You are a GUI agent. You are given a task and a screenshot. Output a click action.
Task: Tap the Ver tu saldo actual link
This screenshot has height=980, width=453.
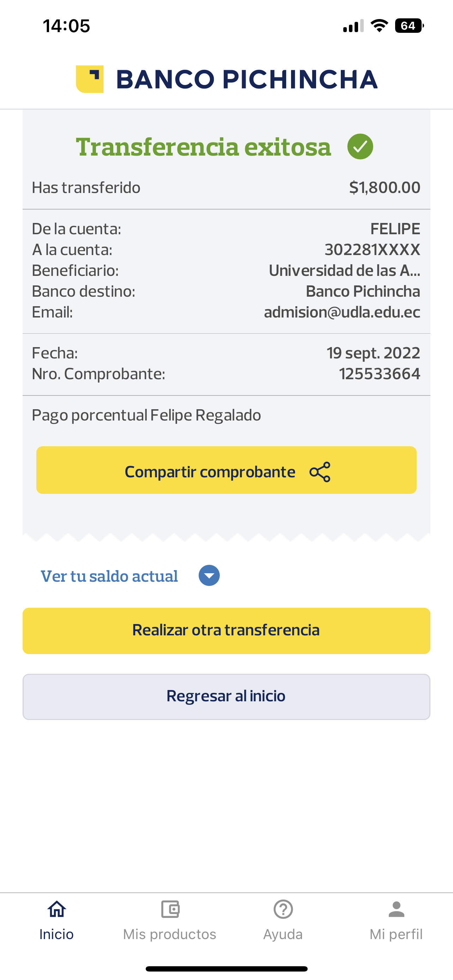(x=109, y=576)
